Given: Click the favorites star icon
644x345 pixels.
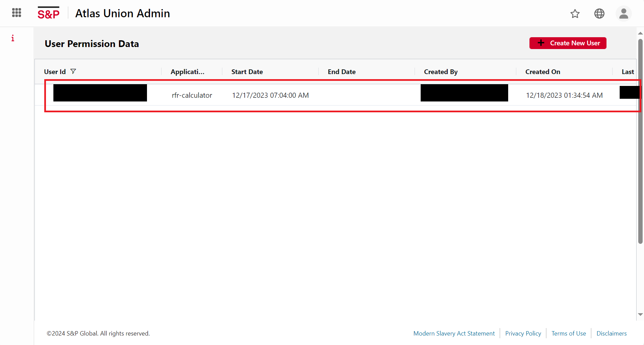Looking at the screenshot, I should (575, 14).
